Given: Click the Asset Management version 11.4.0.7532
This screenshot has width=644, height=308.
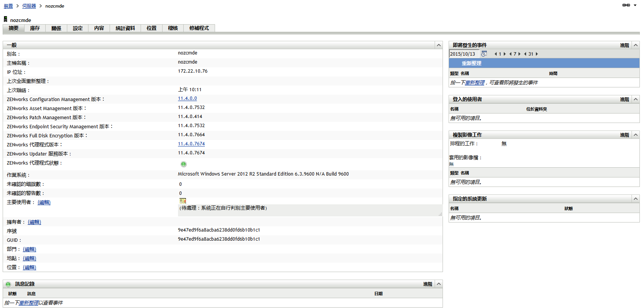Looking at the screenshot, I should 191,107.
